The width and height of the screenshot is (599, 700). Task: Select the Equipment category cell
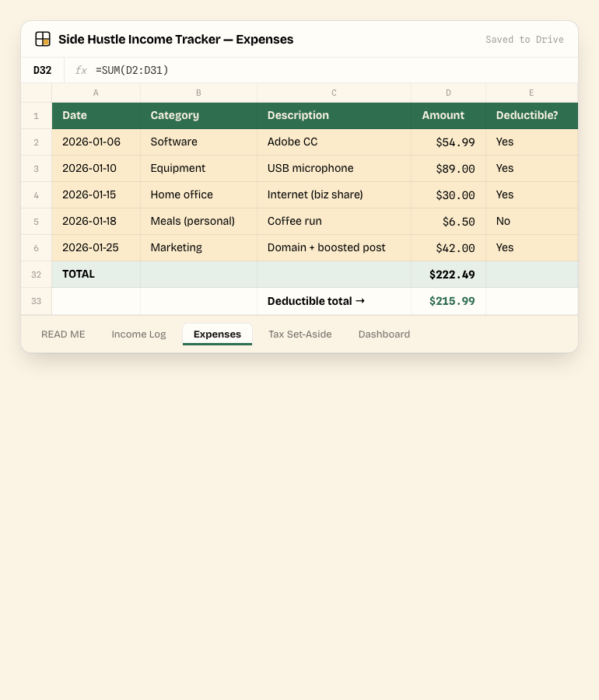point(198,169)
